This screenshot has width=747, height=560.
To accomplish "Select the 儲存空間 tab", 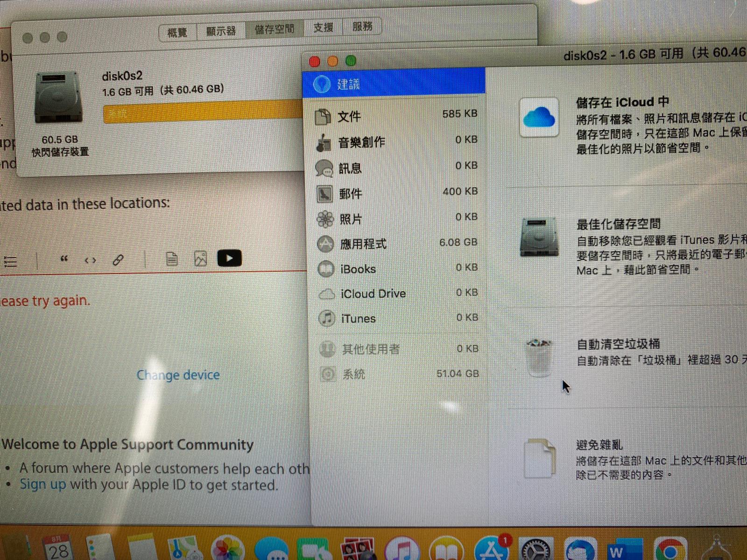I will coord(275,29).
